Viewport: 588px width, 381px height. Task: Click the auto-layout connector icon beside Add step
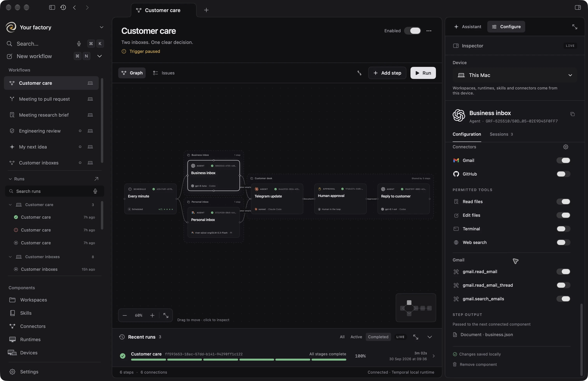coord(360,73)
